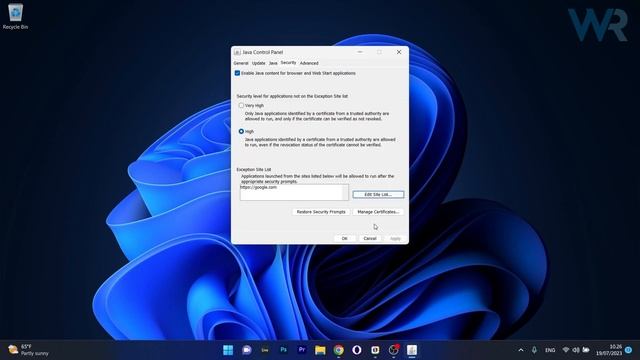
Task: Click the Apply button
Action: click(x=395, y=238)
